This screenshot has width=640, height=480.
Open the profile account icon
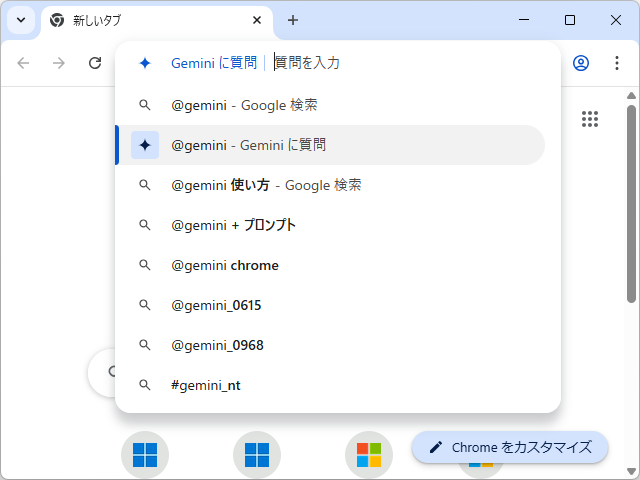tap(581, 63)
